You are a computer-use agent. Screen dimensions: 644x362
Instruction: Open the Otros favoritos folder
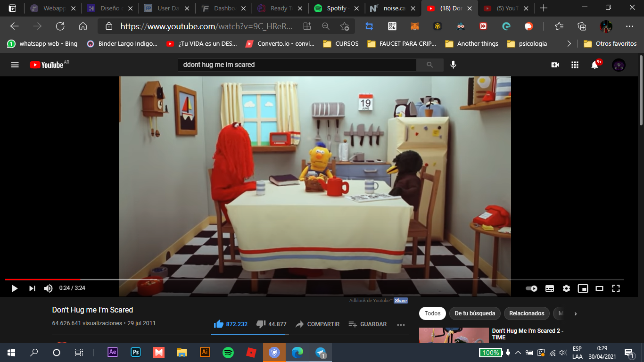point(610,44)
